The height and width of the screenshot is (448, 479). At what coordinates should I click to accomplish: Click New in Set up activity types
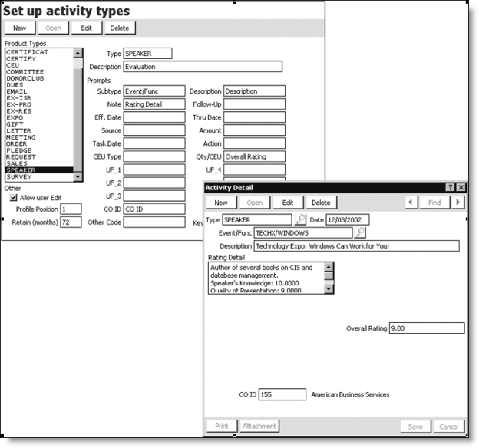pyautogui.click(x=20, y=28)
